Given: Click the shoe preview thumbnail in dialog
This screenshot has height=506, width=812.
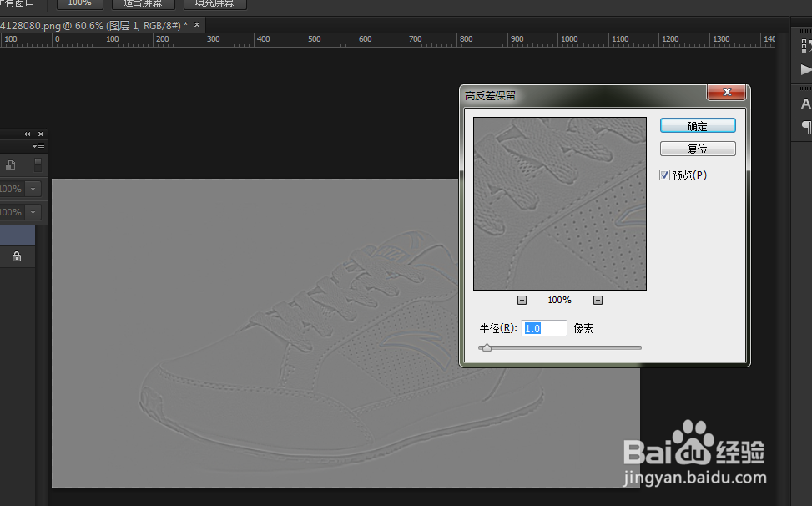Looking at the screenshot, I should point(560,204).
